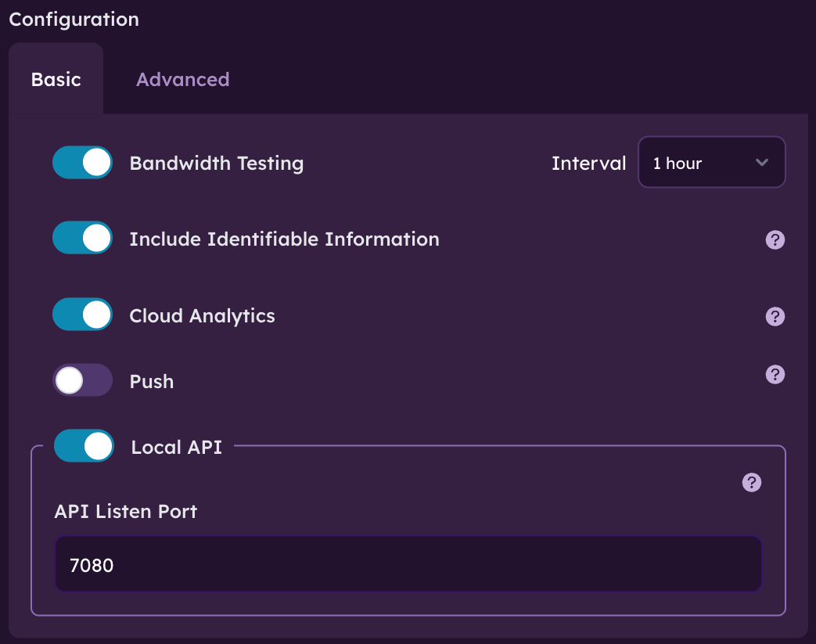Screen dimensions: 816x644
Task: Click the Interval dropdown chevron arrow
Action: (762, 163)
